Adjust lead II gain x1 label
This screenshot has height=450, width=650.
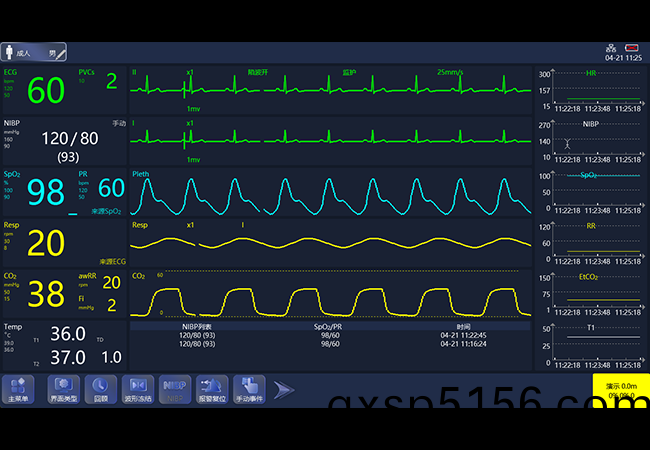tap(190, 73)
